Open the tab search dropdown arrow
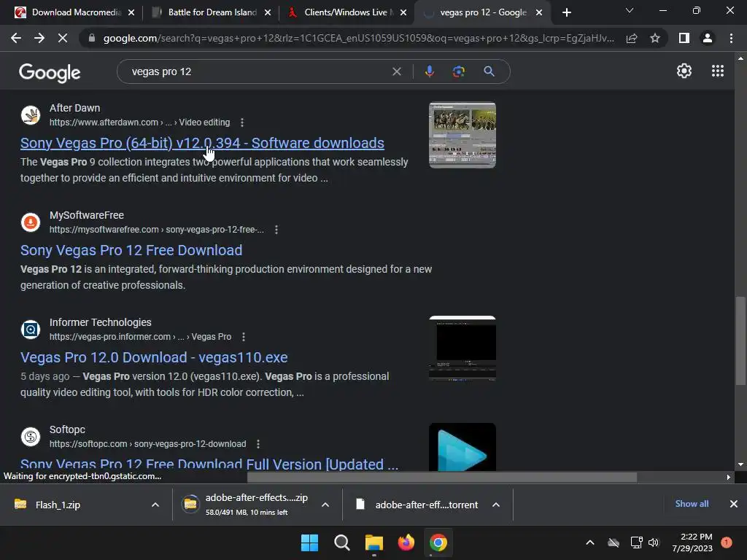747x560 pixels. point(630,10)
